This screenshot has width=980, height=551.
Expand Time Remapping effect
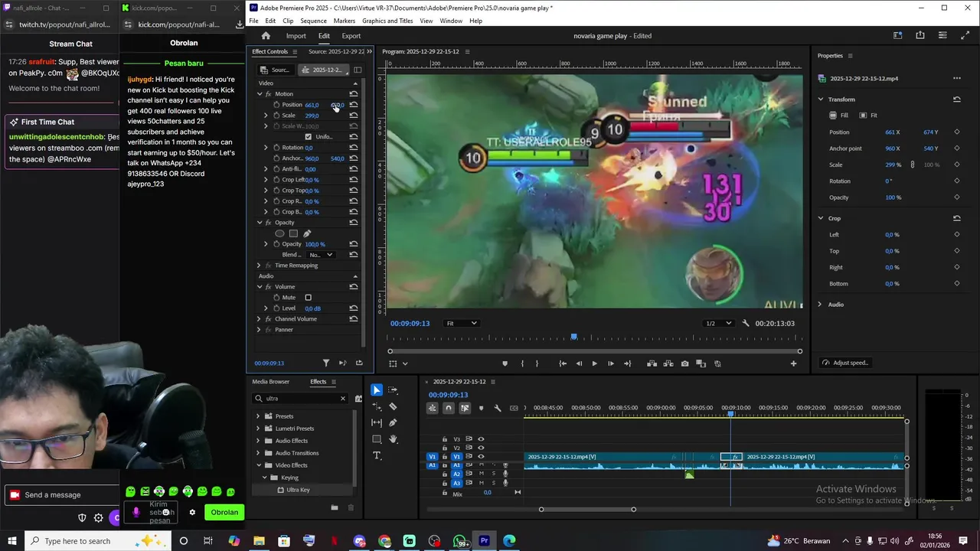tap(259, 266)
